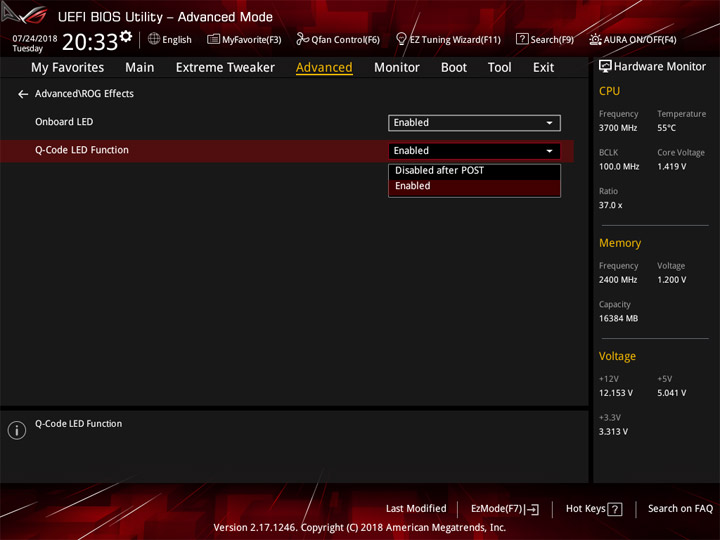Viewport: 720px width, 540px height.
Task: Select the Disabled after POST option
Action: 474,170
